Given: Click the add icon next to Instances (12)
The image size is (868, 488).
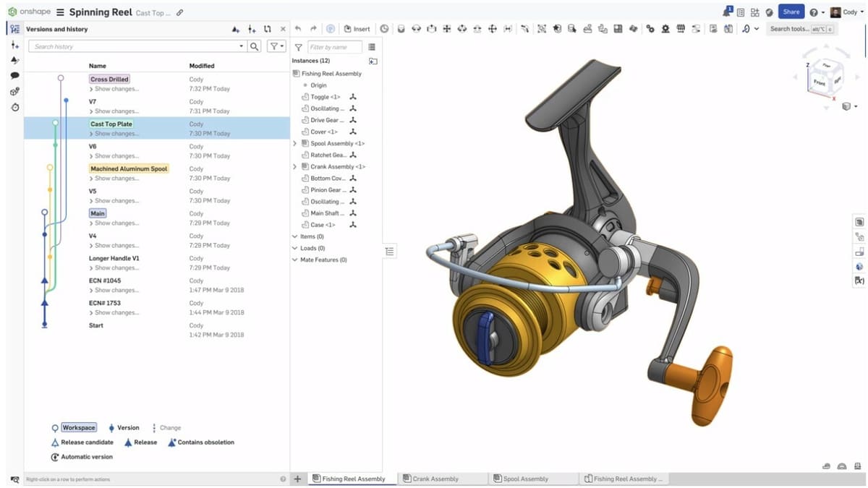Looking at the screenshot, I should pos(373,61).
